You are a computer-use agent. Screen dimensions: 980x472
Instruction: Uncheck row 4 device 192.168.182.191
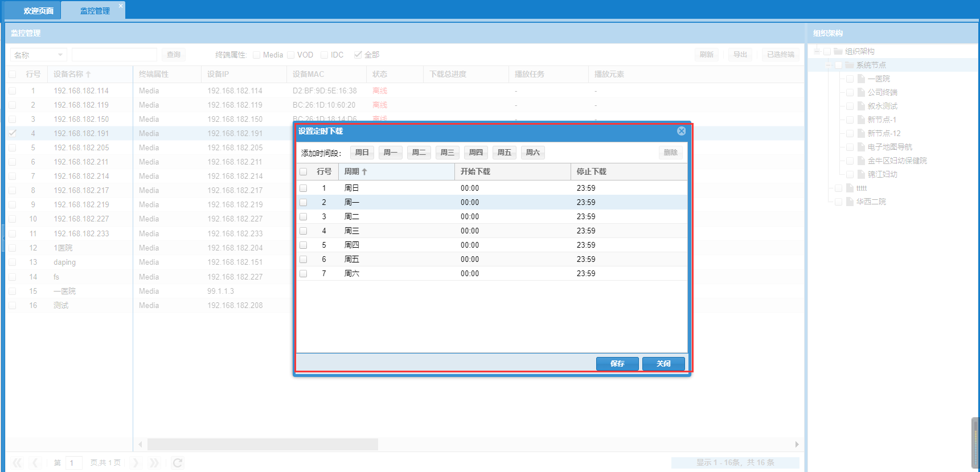pyautogui.click(x=13, y=133)
